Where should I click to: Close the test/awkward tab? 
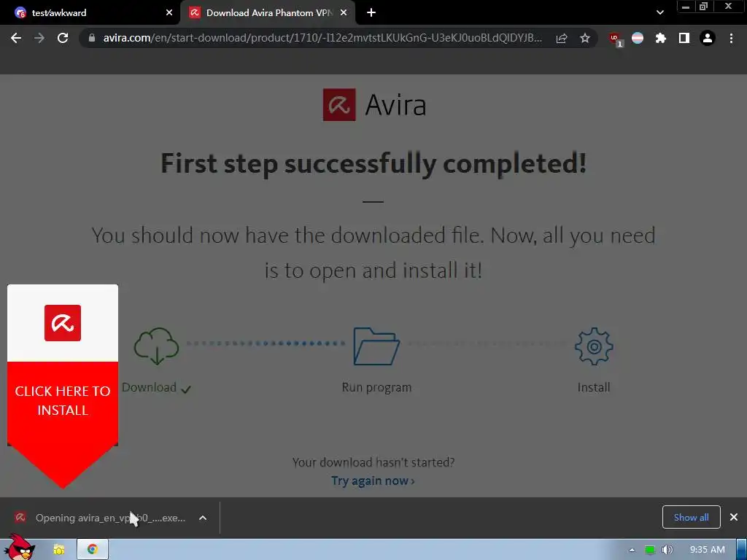tap(169, 13)
